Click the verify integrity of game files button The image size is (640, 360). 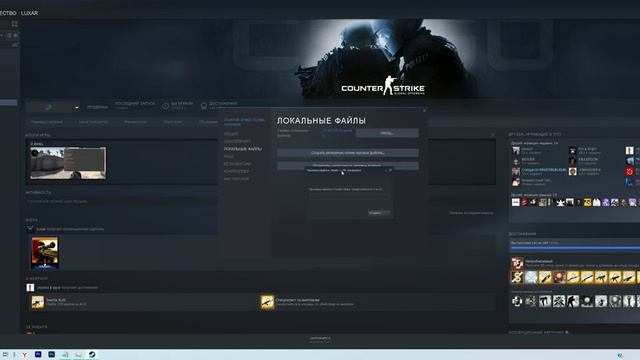(348, 165)
